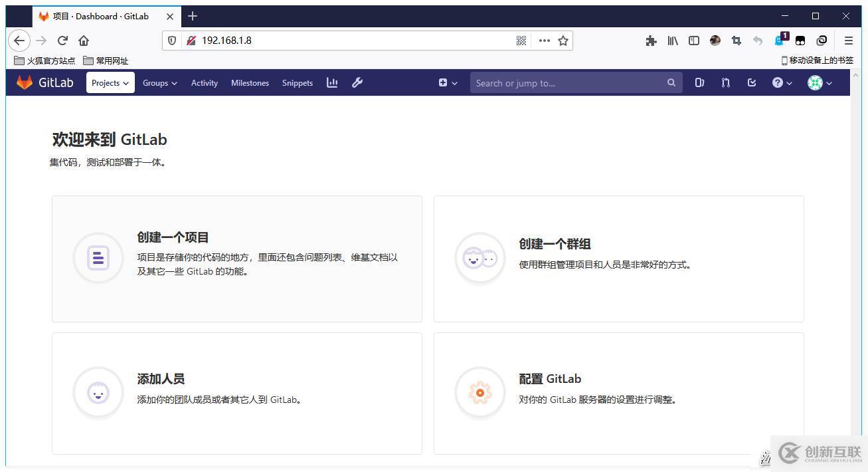Open the GitLab admin wrench area
The height and width of the screenshot is (472, 868).
[x=357, y=82]
